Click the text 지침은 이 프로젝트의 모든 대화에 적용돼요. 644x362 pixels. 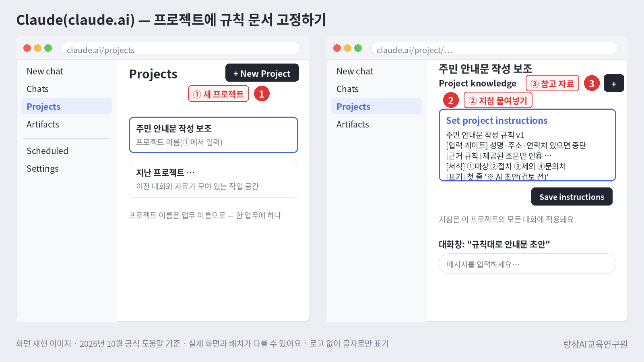click(x=507, y=219)
